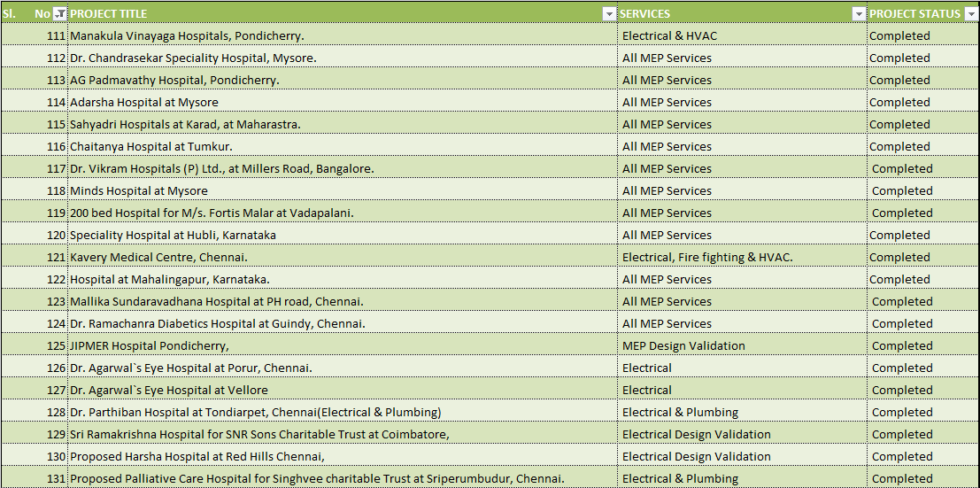Select the Manakula Vinayaga Hospitals, Pondicherry cell
Screen dimensions: 980x488
tap(187, 36)
